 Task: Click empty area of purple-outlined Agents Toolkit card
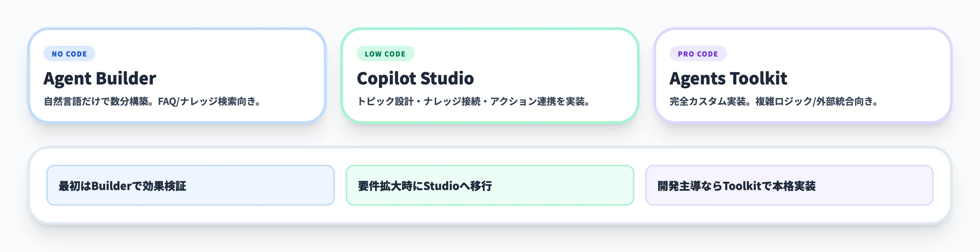coord(867,65)
